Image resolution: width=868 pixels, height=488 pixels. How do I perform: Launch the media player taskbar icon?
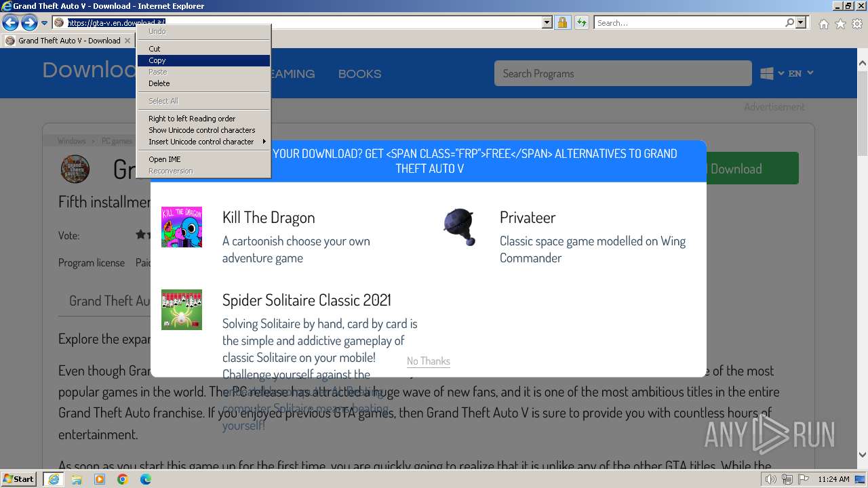(x=100, y=479)
